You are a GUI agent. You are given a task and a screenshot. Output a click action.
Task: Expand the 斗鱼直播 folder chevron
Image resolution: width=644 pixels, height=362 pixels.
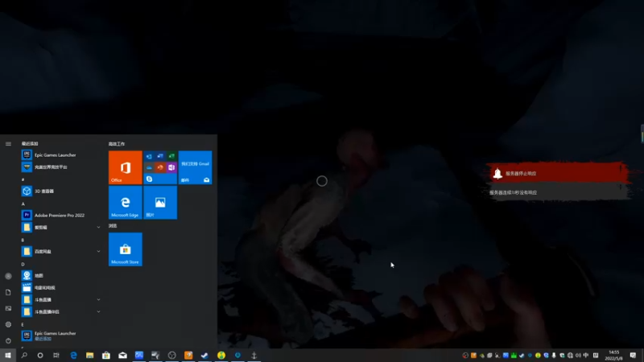(x=98, y=299)
